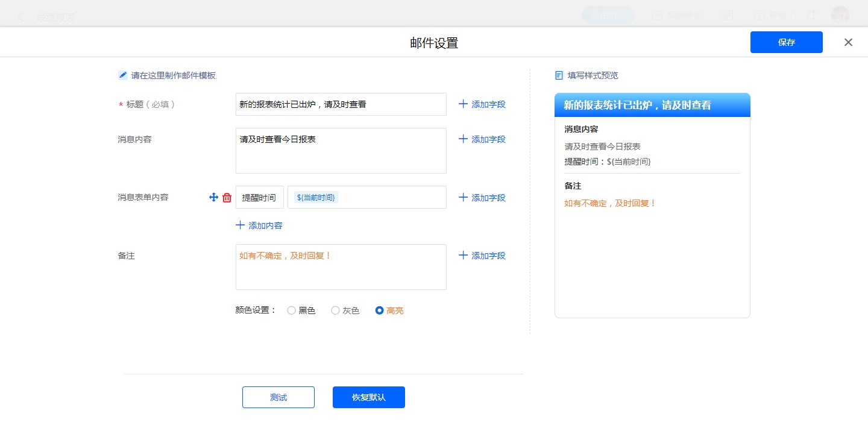Click the plus icon of 添加内容
Screen dimensions: 868x422
241,225
